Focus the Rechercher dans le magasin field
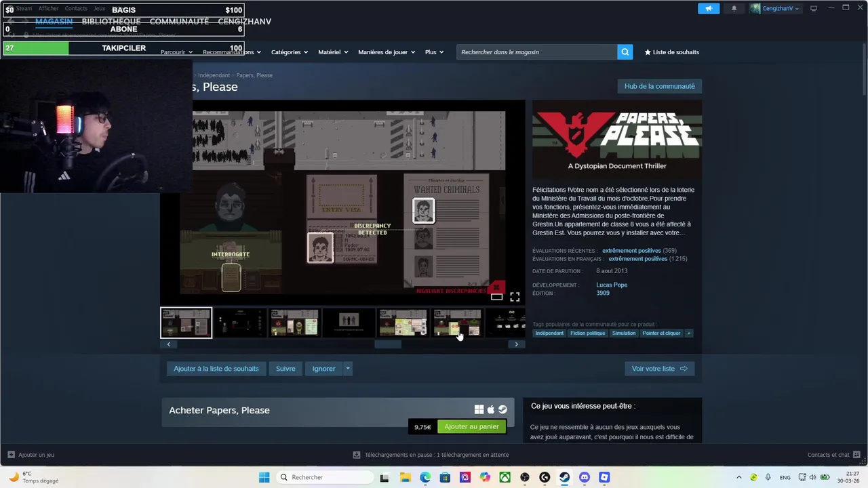868x488 pixels. 537,52
